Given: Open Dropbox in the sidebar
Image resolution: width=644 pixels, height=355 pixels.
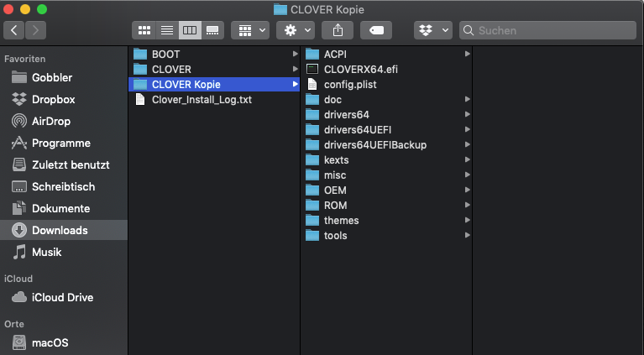Looking at the screenshot, I should (64, 99).
